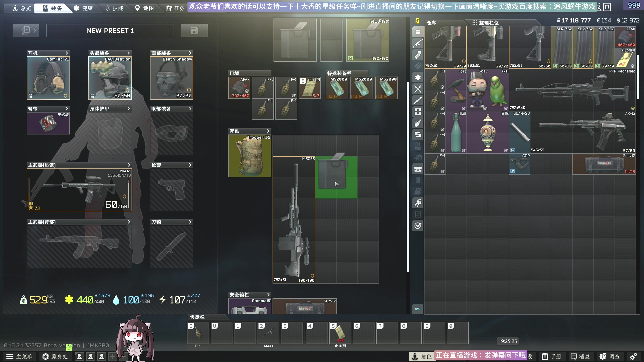The image size is (644, 362).
Task: Filter stash by food fork-knife icon
Action: pyautogui.click(x=418, y=89)
